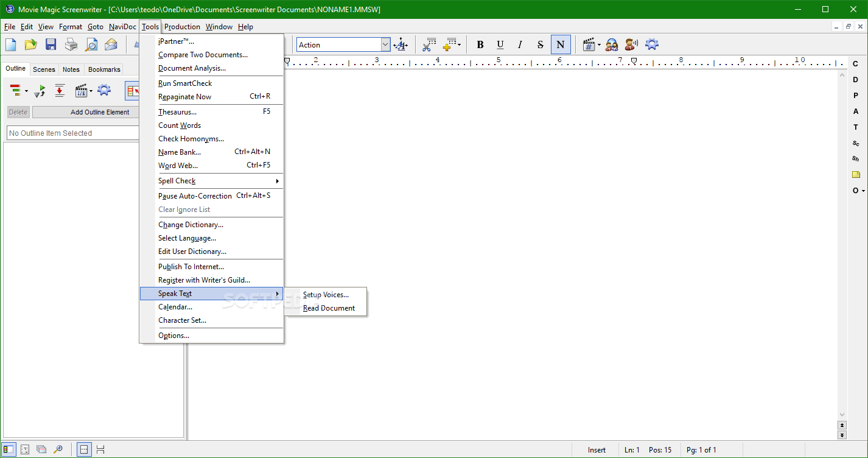
Task: Click the scene numbering clapperboard icon
Action: coord(588,44)
